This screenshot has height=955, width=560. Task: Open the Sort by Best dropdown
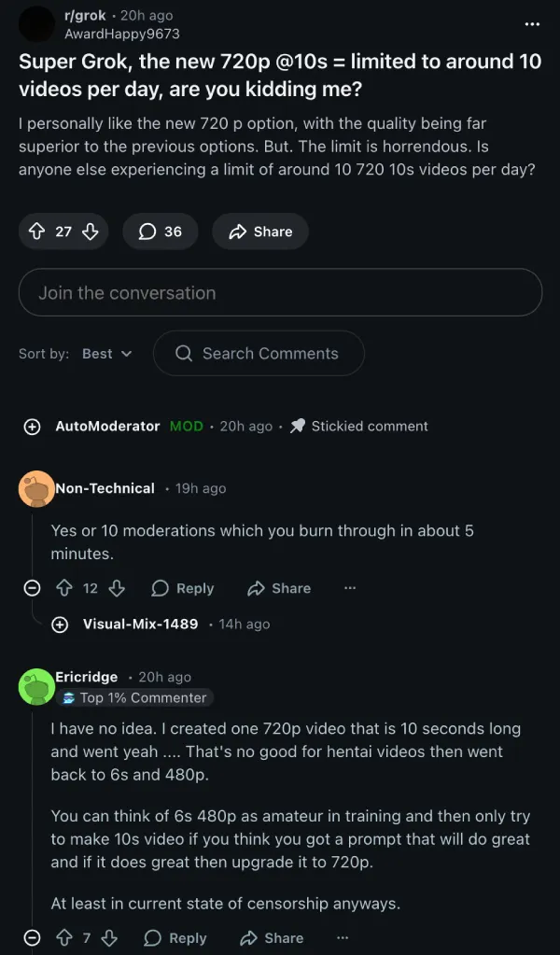click(x=106, y=354)
